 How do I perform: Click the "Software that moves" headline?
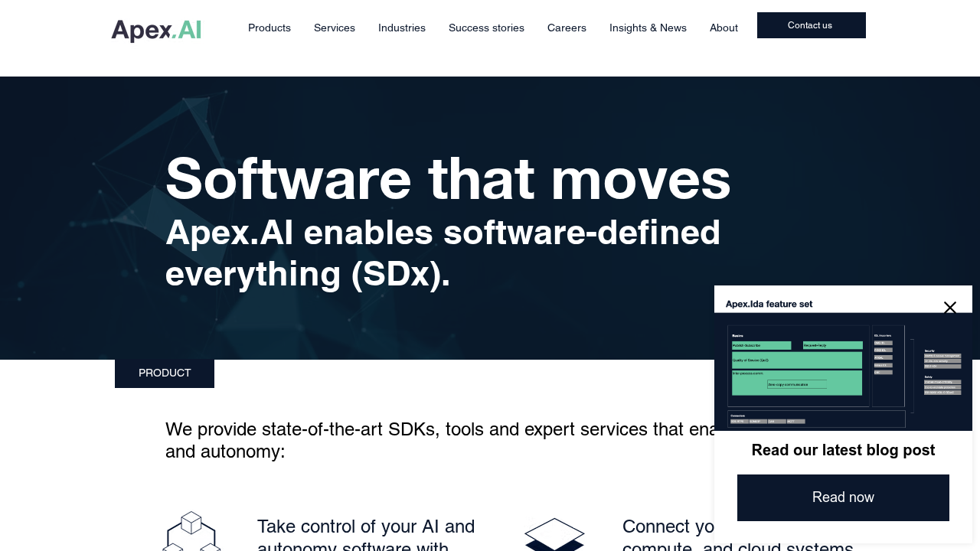[448, 179]
